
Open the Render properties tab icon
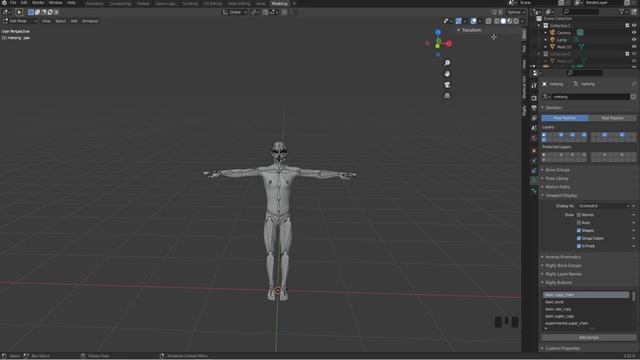click(x=534, y=98)
